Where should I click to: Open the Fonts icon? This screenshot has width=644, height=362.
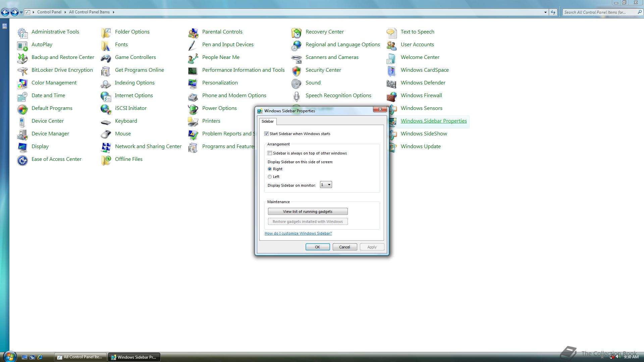106,46
